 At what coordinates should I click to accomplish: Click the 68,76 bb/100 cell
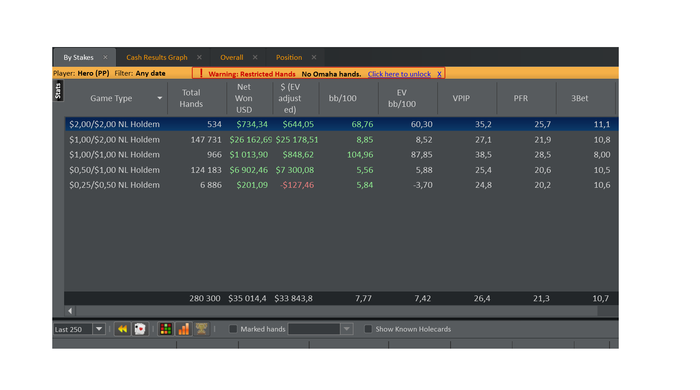coord(362,124)
